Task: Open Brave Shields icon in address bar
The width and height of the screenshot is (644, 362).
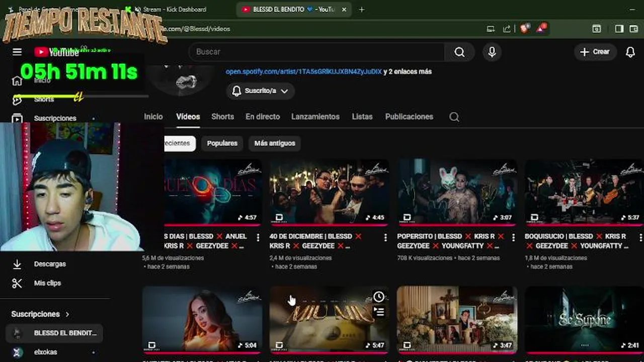Action: point(525,29)
